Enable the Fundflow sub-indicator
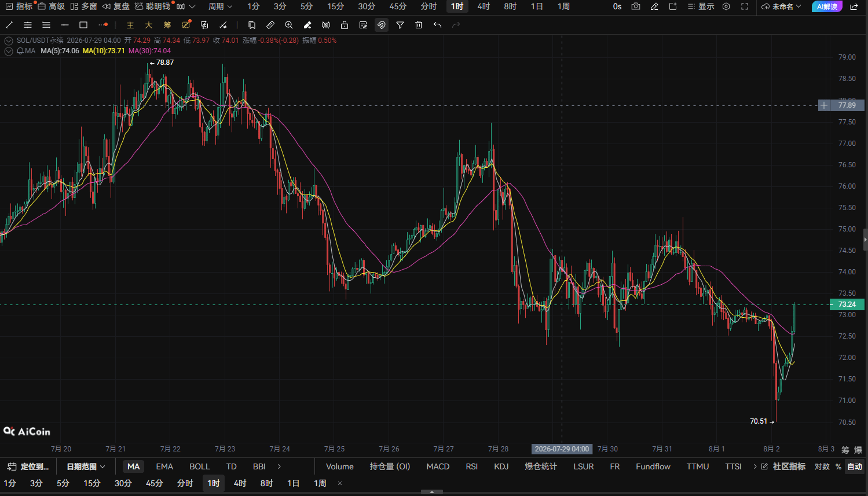This screenshot has height=496, width=868. [x=653, y=466]
